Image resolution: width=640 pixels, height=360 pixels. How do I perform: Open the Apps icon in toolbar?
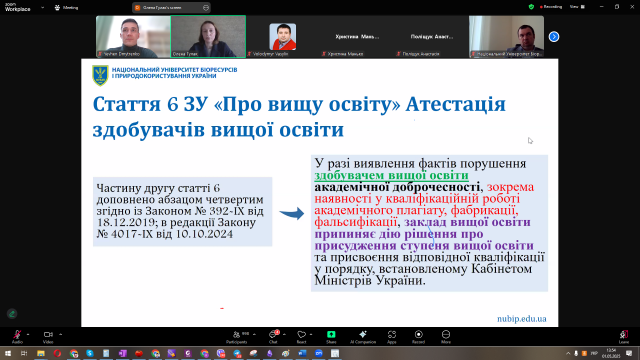(x=391, y=336)
